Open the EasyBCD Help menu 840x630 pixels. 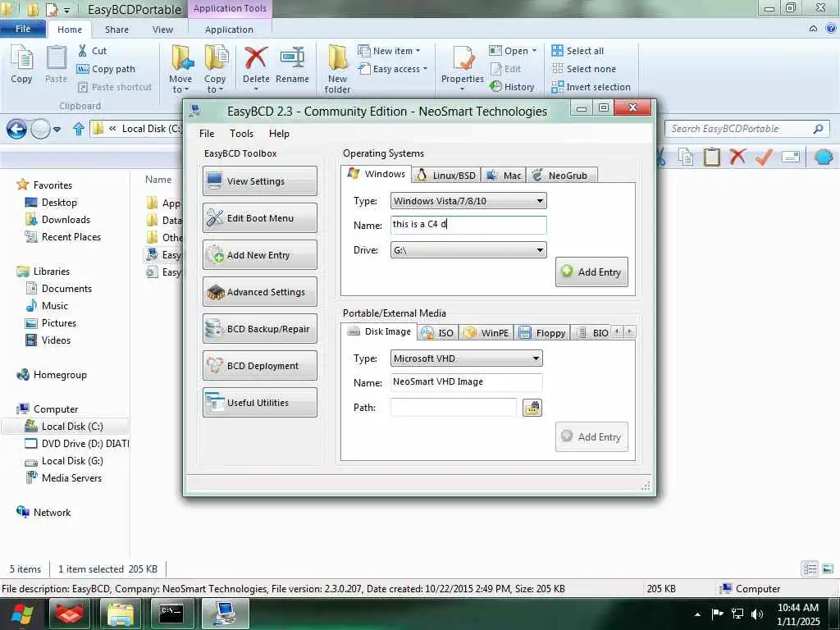[x=279, y=134]
